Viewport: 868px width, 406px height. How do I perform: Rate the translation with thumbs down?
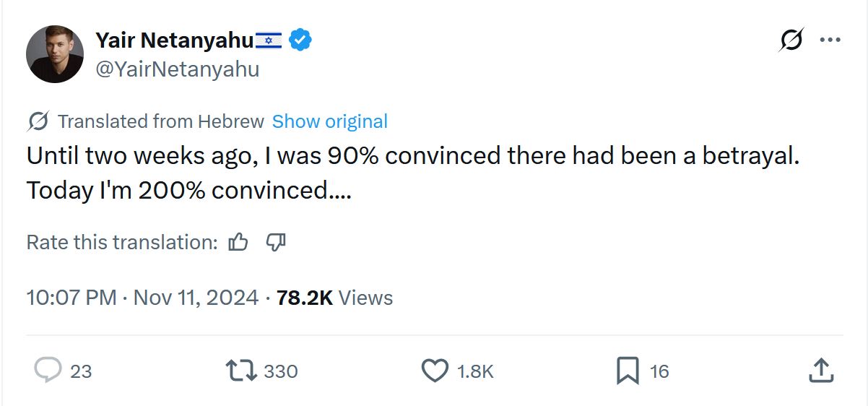pyautogui.click(x=276, y=242)
